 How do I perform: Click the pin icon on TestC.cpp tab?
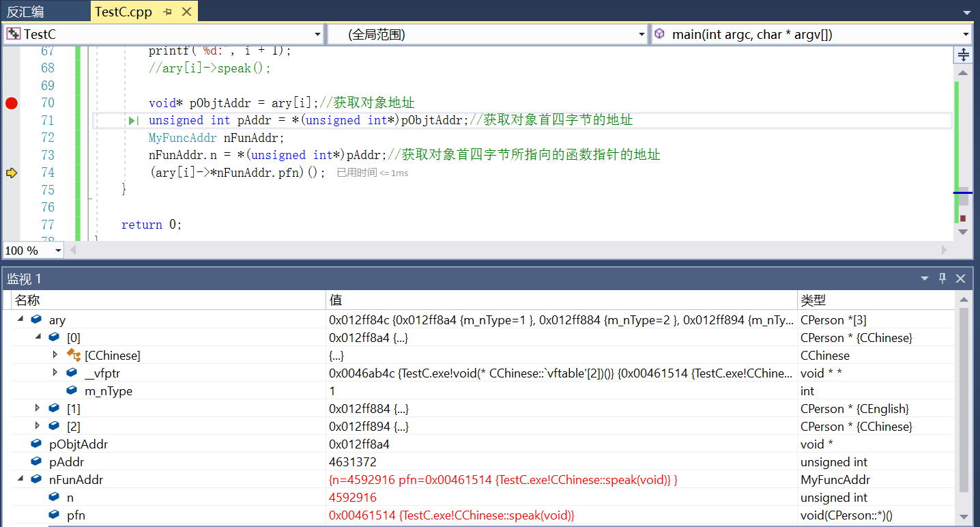167,12
